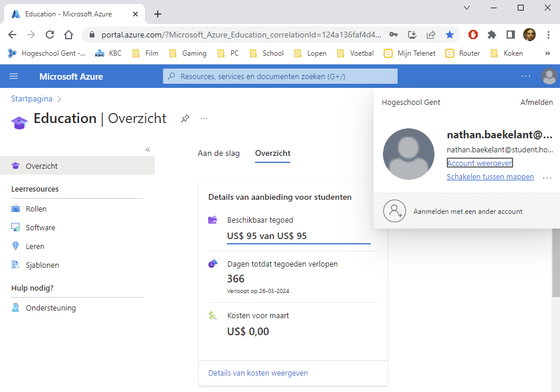Open the PC bookmark folder
560x392 pixels.
228,53
